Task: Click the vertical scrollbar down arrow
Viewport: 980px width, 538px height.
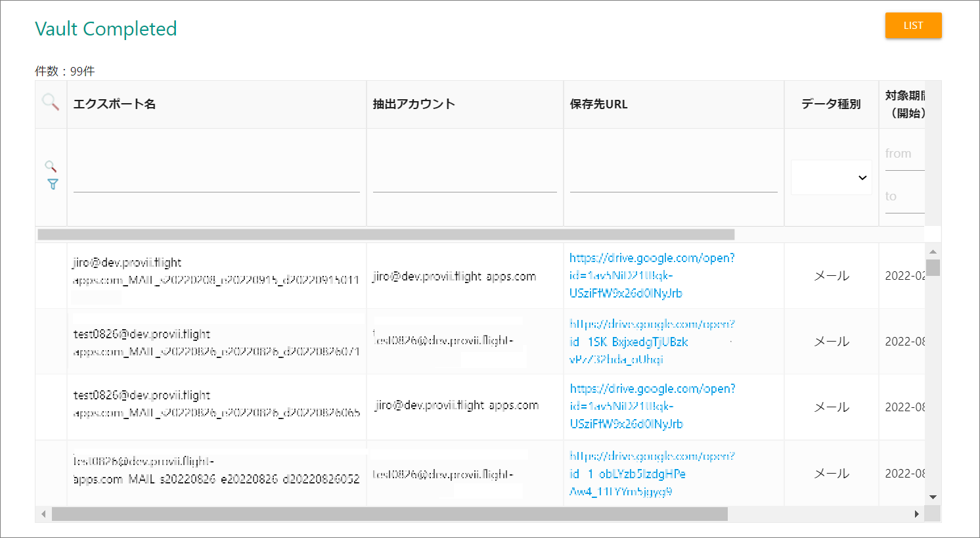Action: [933, 497]
